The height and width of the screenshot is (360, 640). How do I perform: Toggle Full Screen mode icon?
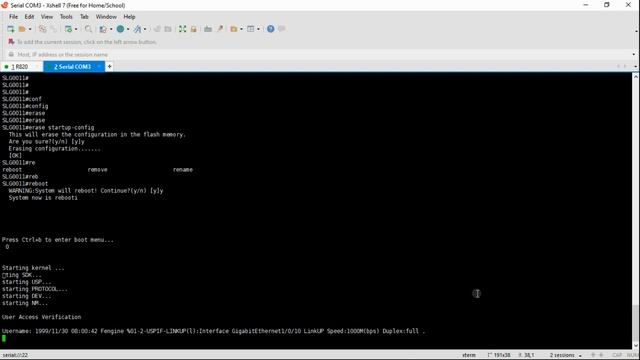click(x=182, y=29)
